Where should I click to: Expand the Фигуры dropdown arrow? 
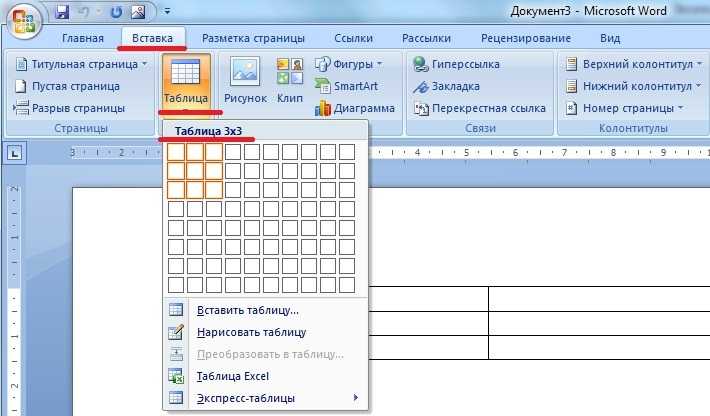click(379, 64)
